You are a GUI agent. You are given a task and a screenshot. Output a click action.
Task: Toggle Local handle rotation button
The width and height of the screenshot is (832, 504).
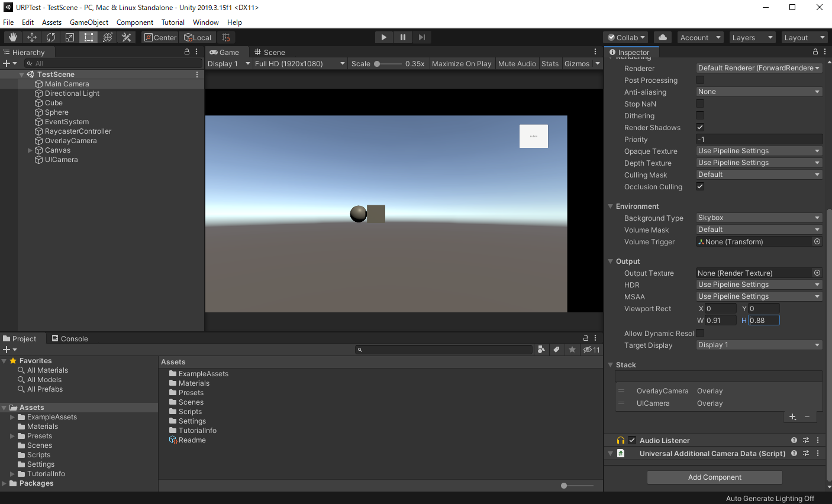pyautogui.click(x=198, y=37)
